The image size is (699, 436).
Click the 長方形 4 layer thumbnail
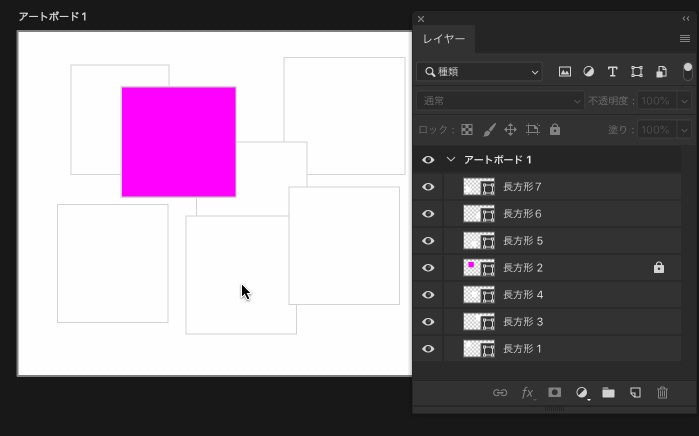coord(479,295)
